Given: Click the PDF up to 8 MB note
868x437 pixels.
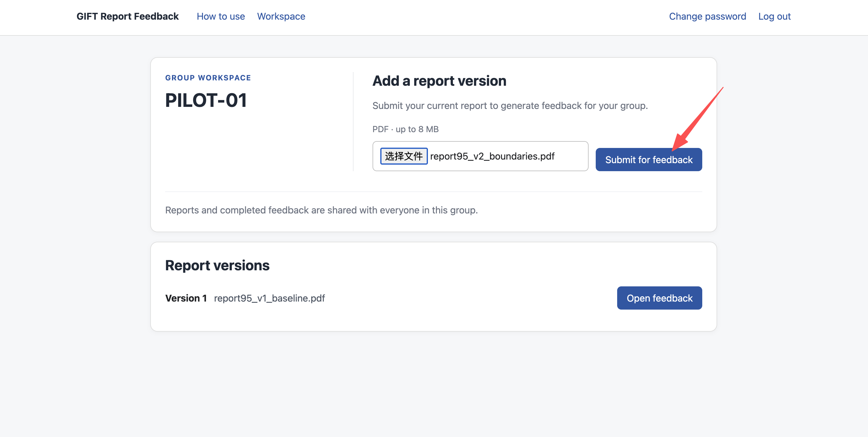Looking at the screenshot, I should [x=405, y=129].
